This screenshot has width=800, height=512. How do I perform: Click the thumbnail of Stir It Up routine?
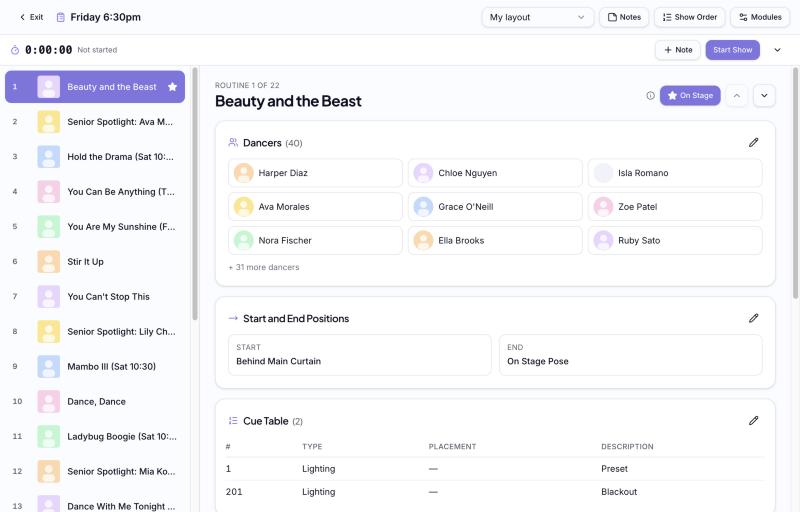pyautogui.click(x=48, y=262)
